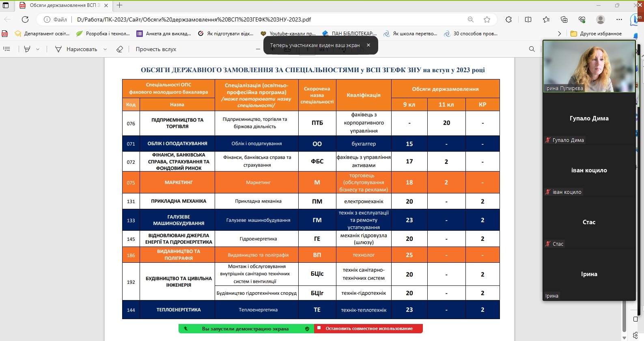Image resolution: width=644 pixels, height=341 pixels.
Task: Click ВП abbreviation cell
Action: pyautogui.click(x=317, y=255)
